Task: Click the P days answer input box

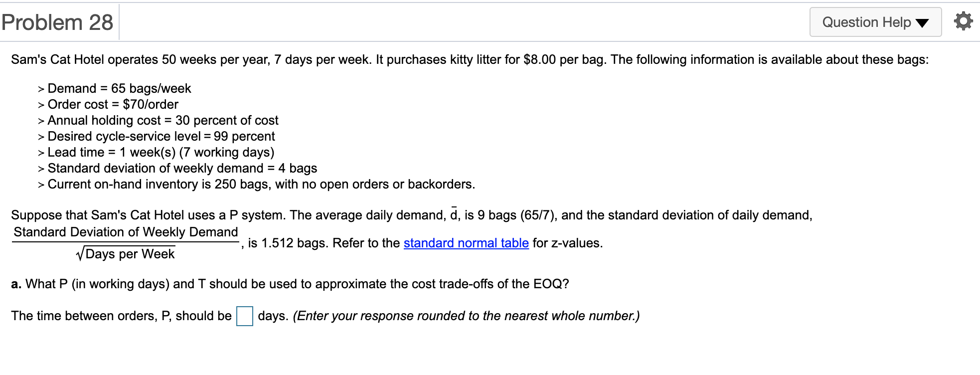Action: pos(244,316)
